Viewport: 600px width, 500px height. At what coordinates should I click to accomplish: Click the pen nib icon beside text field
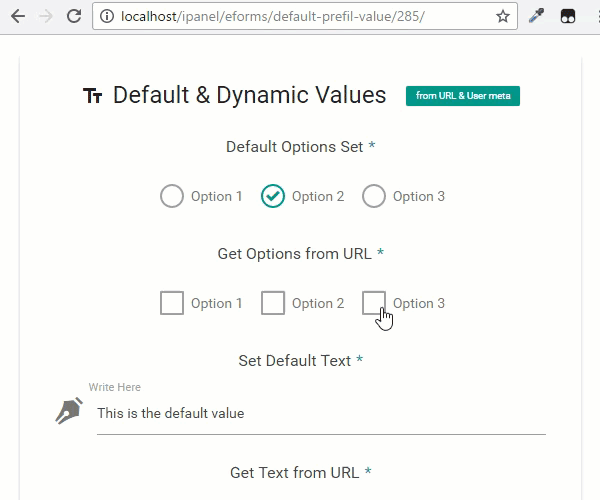(x=69, y=410)
